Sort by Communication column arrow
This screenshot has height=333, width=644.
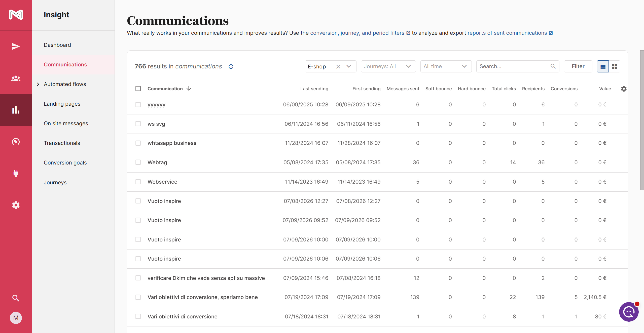189,89
